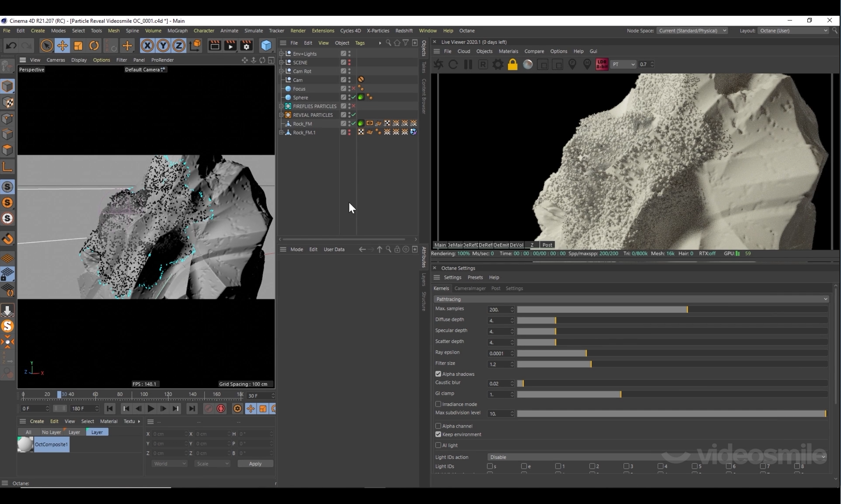
Task: Click the Presets menu in Octane Settings
Action: click(x=475, y=278)
